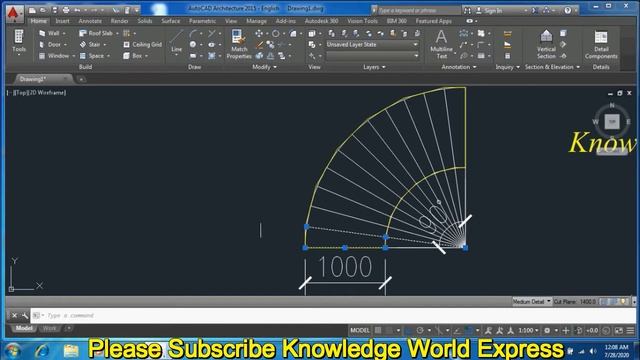Open the layer selection dropdown below layer state
This screenshot has width=640, height=360.
372,56
